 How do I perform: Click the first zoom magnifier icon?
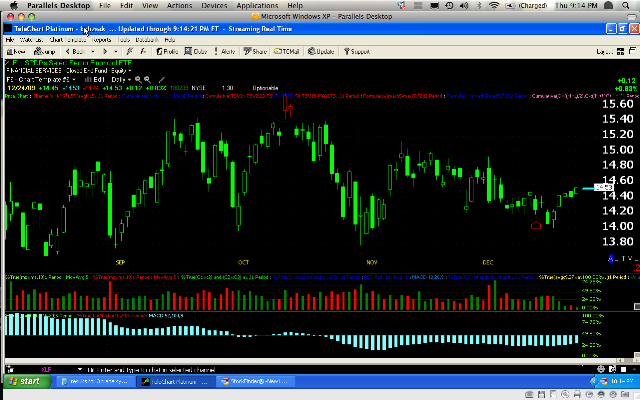tap(138, 80)
